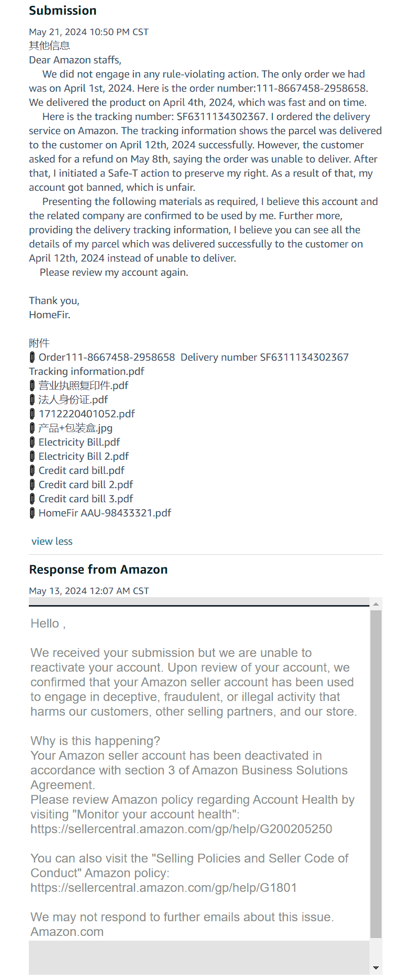Viewport: 393px width, 980px height.
Task: Collapse submission with view less
Action: [52, 542]
